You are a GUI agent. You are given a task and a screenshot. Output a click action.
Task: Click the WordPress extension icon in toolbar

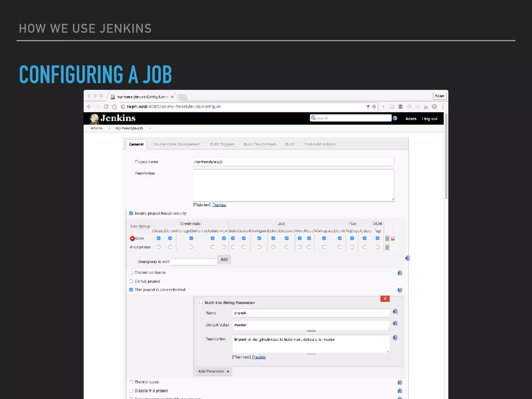(x=434, y=107)
